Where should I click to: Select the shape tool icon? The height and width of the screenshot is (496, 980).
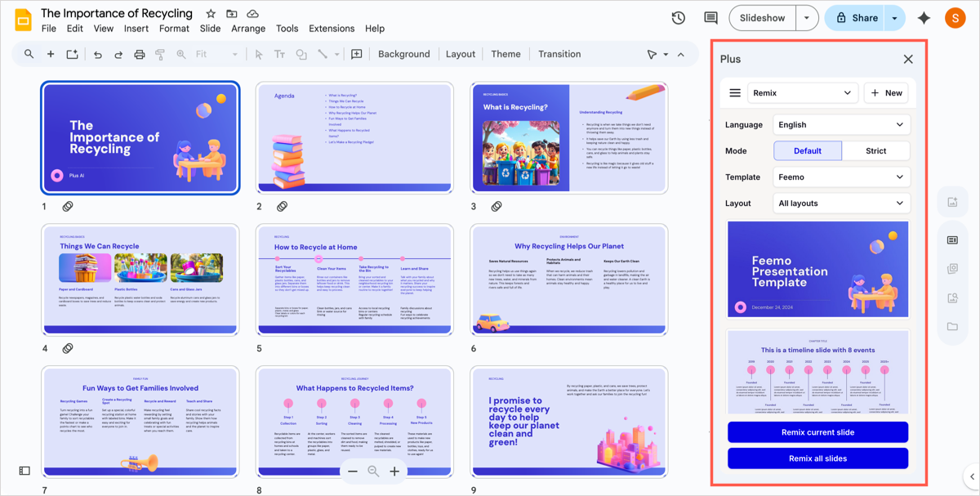(301, 54)
